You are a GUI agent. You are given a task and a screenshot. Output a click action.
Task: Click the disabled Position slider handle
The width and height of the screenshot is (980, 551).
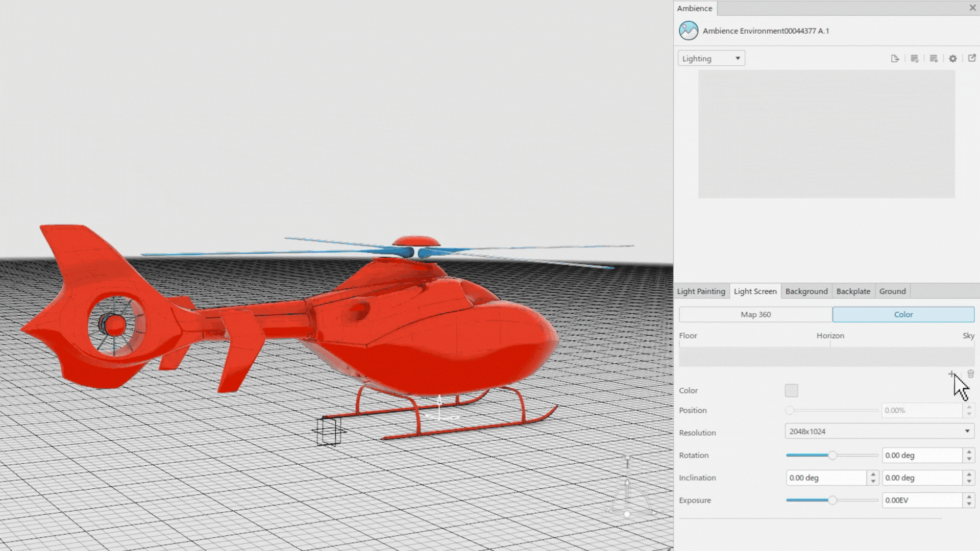point(790,410)
